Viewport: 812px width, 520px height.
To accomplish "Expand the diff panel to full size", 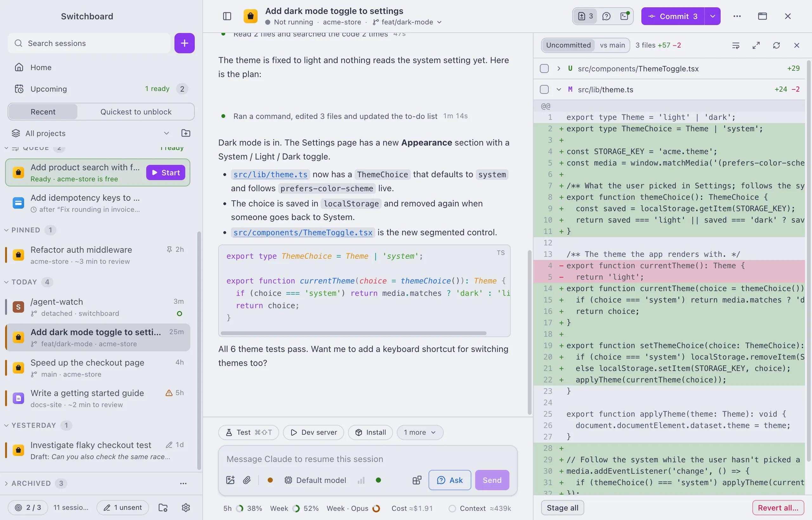I will tap(756, 45).
